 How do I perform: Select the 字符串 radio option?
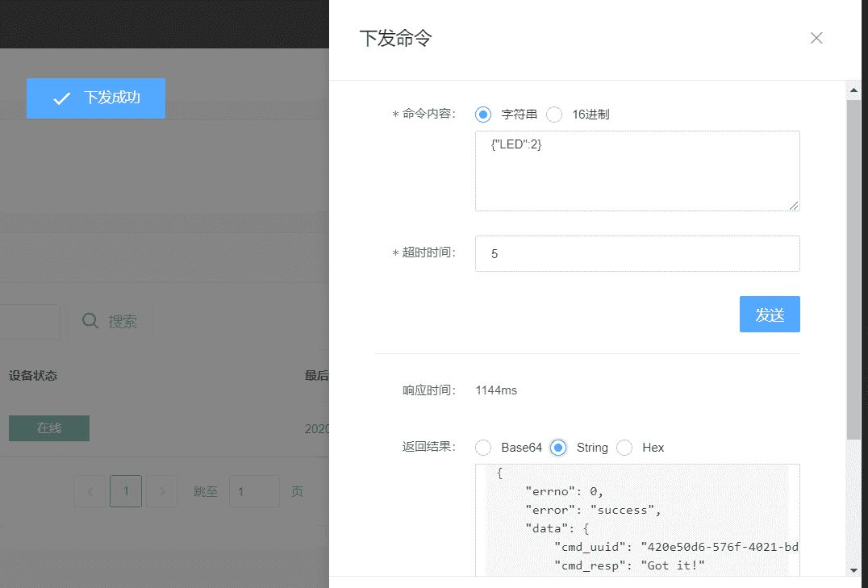coord(483,115)
